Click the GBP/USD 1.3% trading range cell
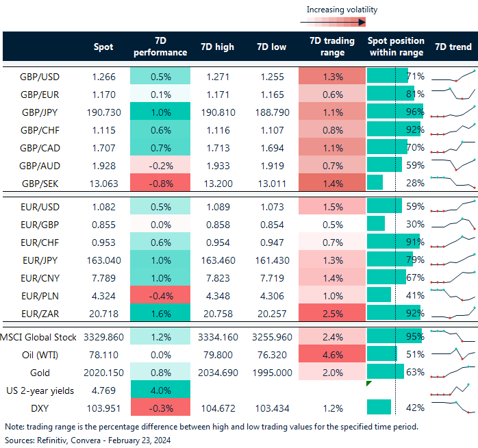478x448 pixels. click(332, 75)
